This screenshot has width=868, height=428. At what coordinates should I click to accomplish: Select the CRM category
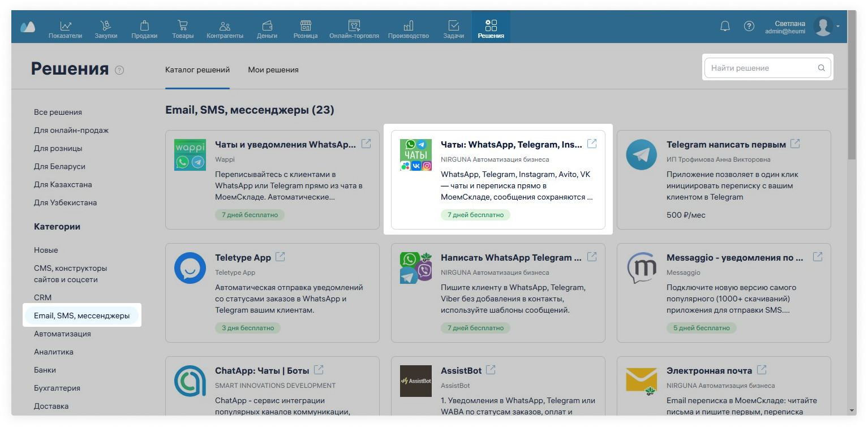(x=42, y=297)
